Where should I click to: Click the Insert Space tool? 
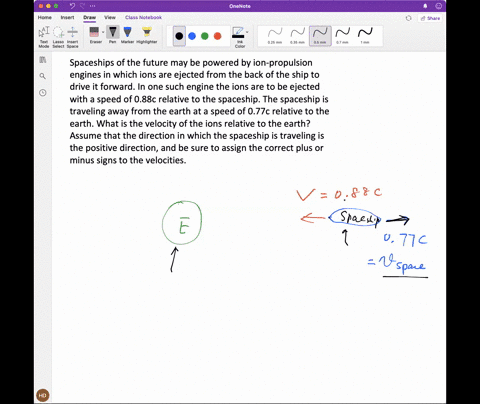(72, 37)
